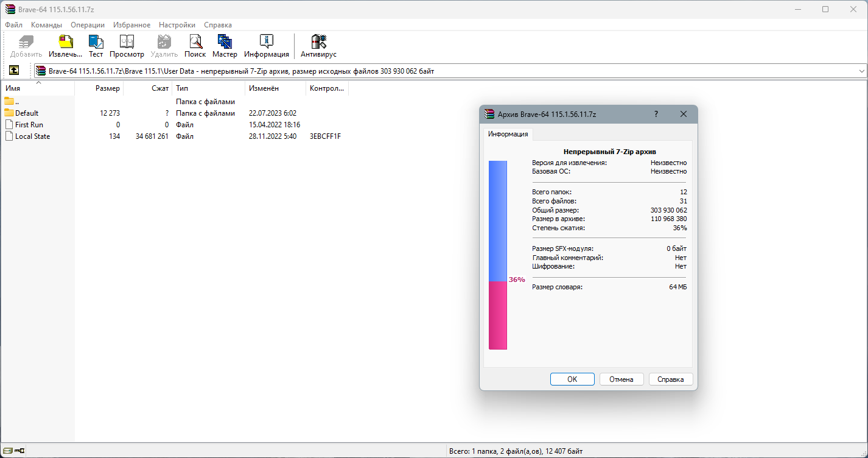Extract files with the Извлечь... toolbar button

tap(65, 46)
